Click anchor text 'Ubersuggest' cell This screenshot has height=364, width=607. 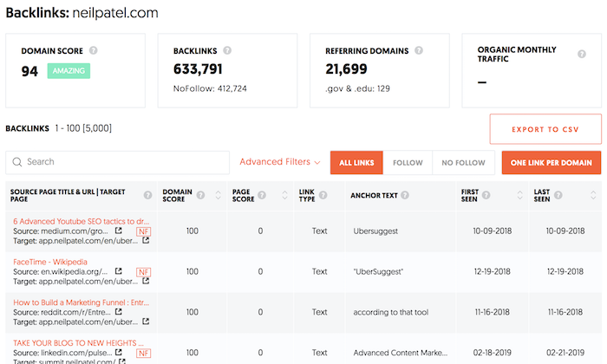point(375,231)
